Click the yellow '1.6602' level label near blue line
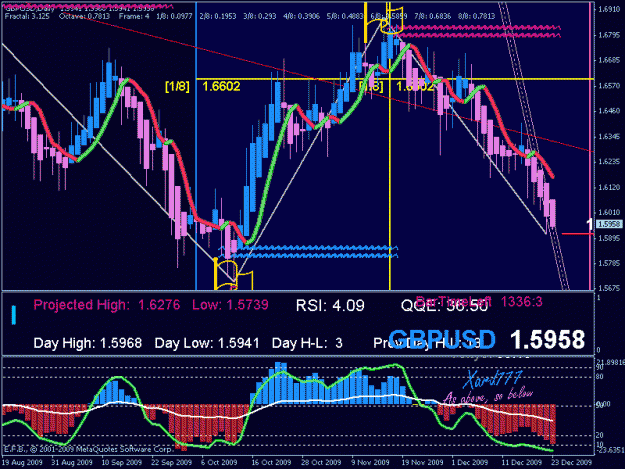 tap(221, 86)
